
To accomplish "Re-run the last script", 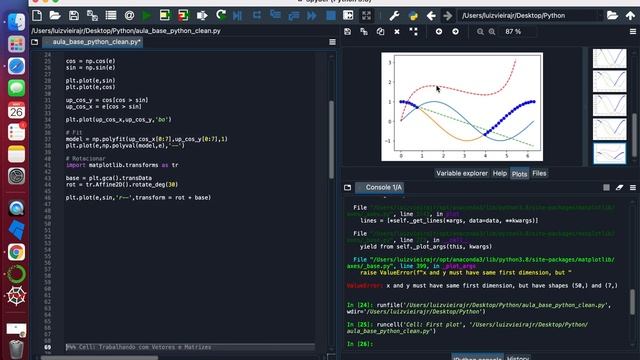I will 221,16.
